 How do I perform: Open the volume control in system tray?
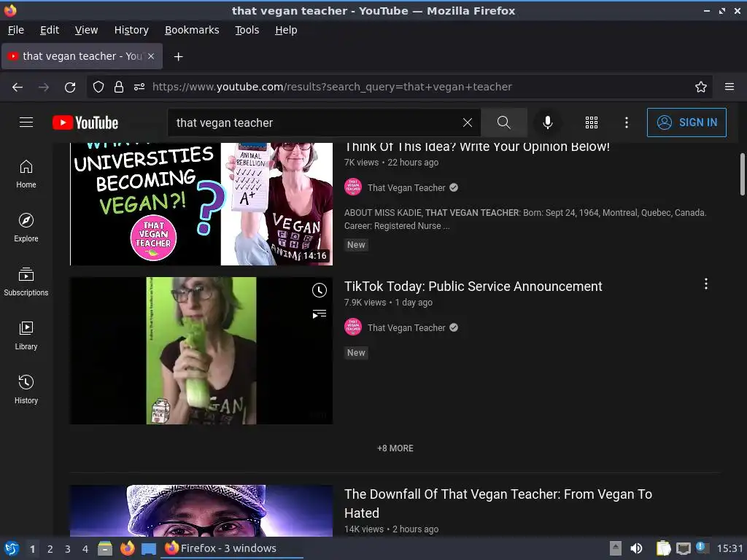click(636, 548)
